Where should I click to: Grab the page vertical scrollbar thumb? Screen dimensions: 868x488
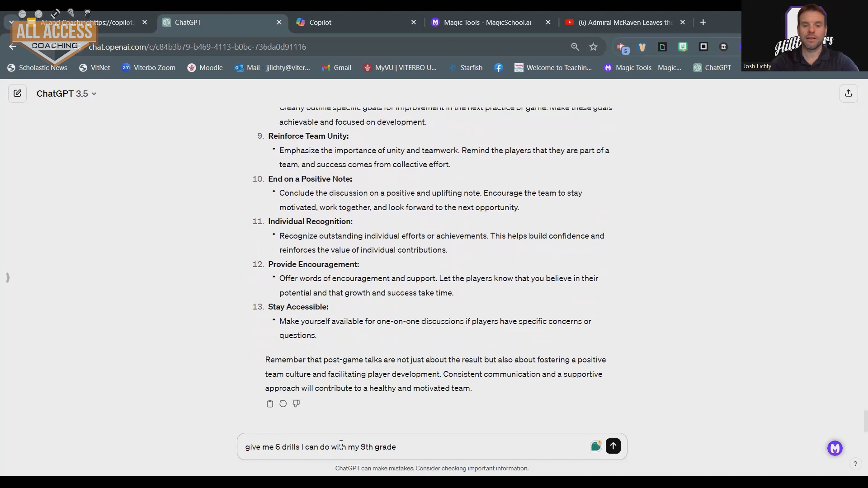coord(865,421)
